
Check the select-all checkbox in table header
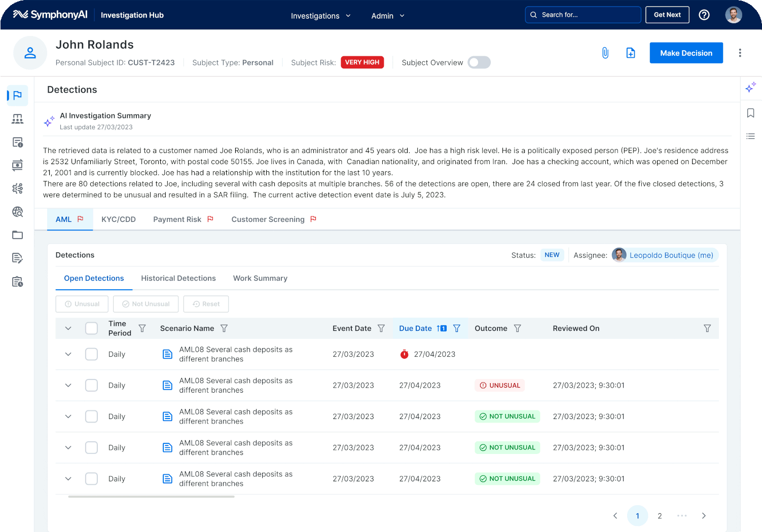pos(91,328)
